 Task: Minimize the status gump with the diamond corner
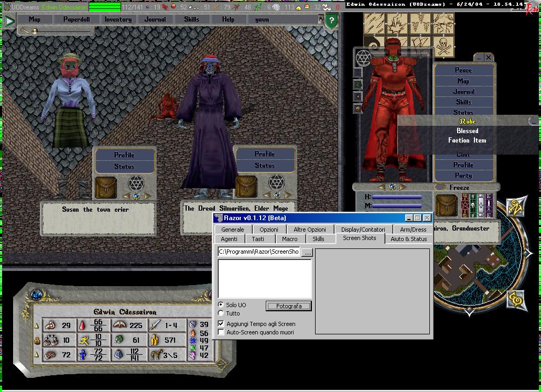(x=221, y=364)
